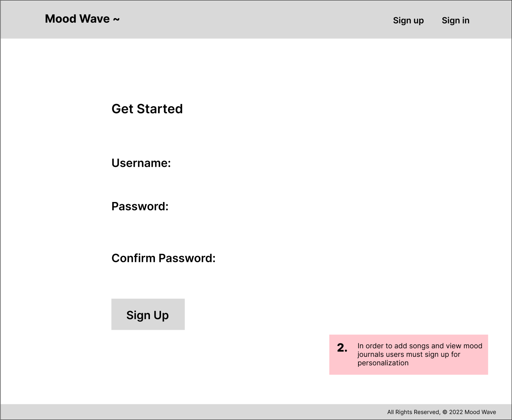The height and width of the screenshot is (420, 512).
Task: Open the Sign in navigation link
Action: (x=456, y=21)
